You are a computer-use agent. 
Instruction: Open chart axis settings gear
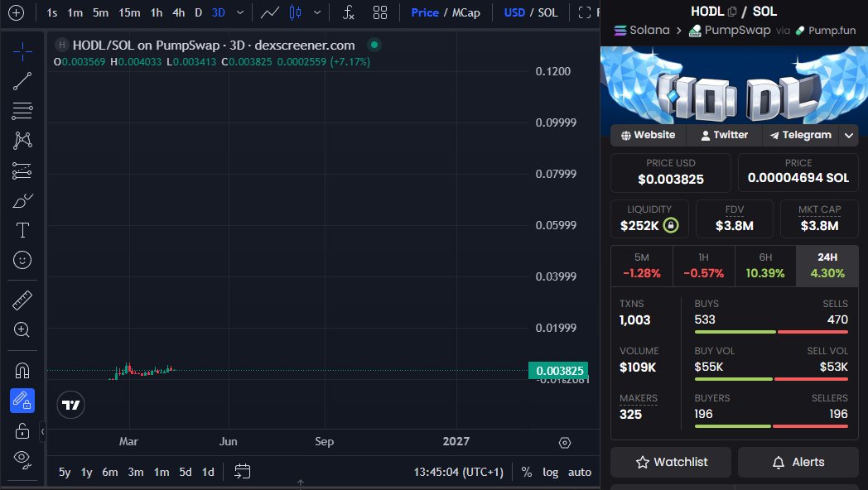click(565, 443)
